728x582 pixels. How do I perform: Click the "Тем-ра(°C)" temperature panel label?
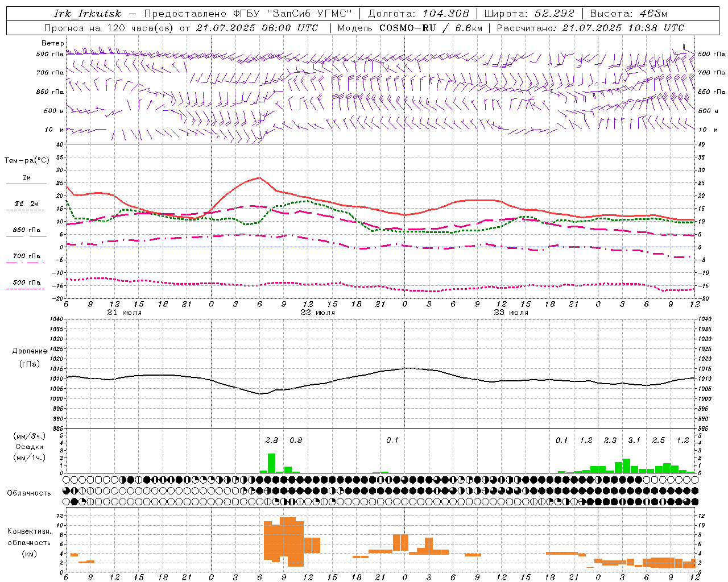coord(27,161)
